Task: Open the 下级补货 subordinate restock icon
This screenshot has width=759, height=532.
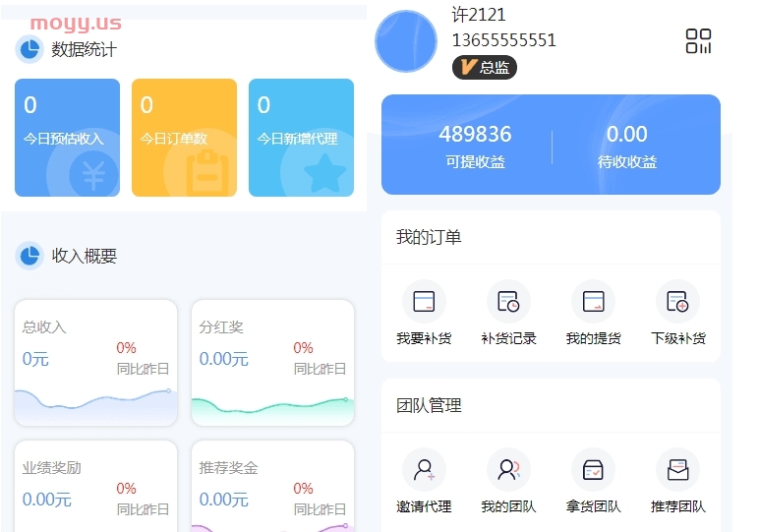Action: click(677, 301)
